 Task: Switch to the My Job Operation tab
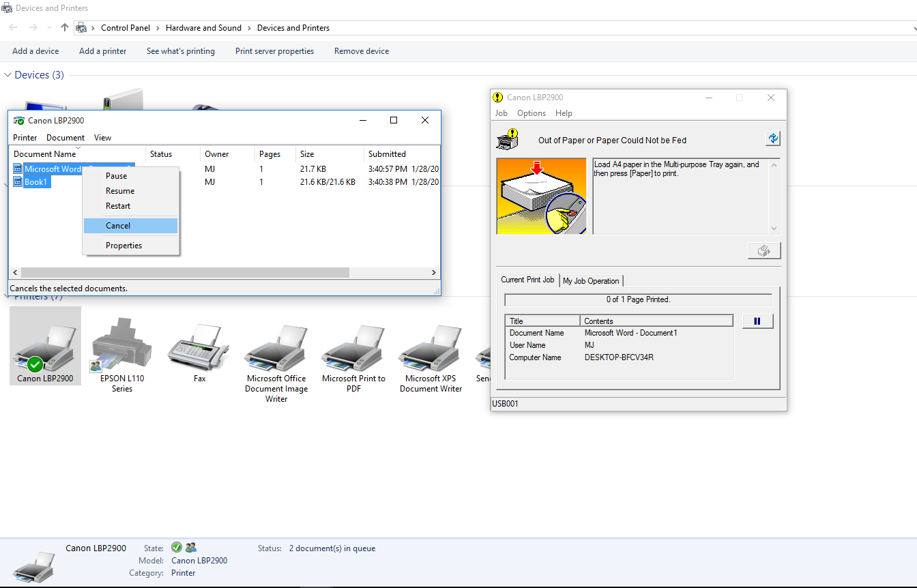[x=591, y=280]
